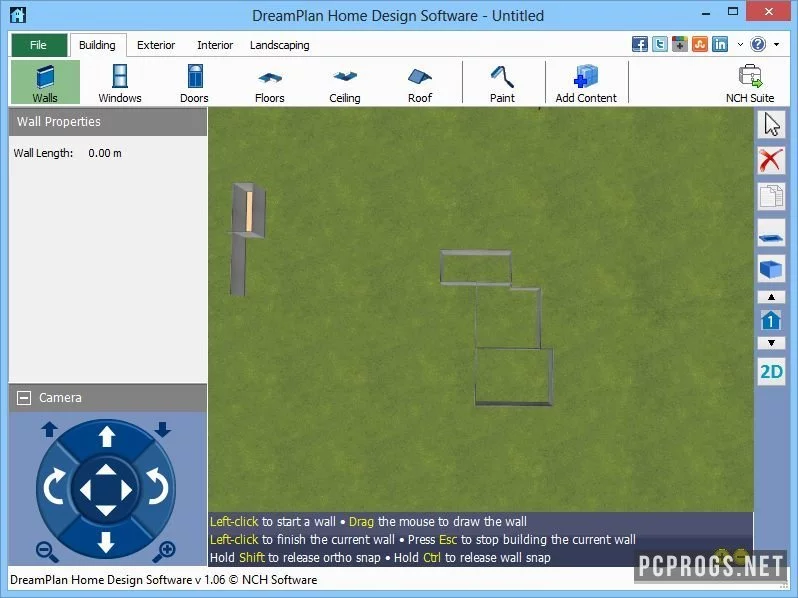Open the File menu

39,45
